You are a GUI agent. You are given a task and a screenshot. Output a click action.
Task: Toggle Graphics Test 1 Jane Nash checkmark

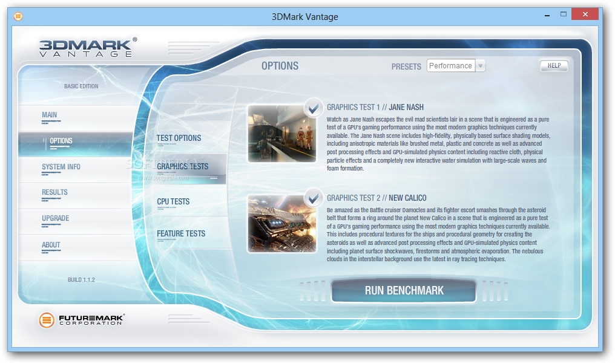(313, 108)
